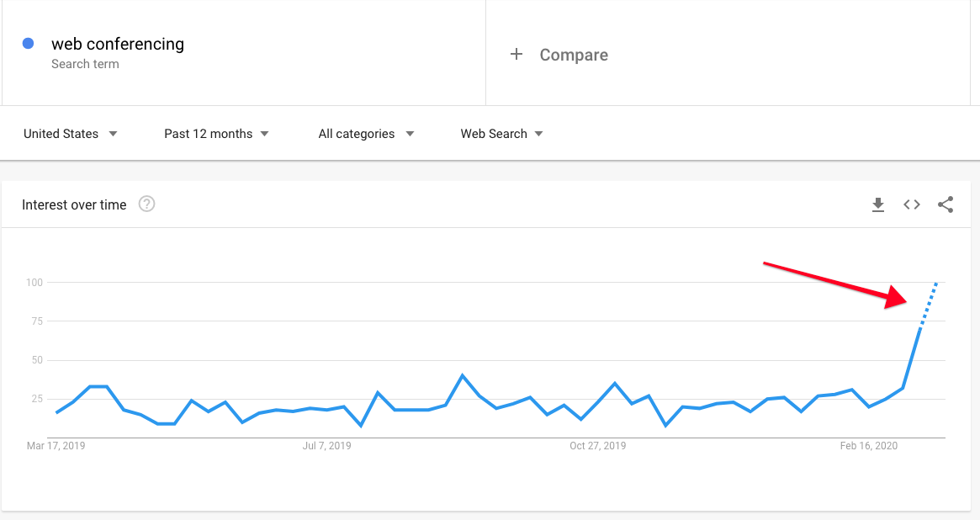
Task: Click the Feb 16, 2020 axis date
Action: pos(869,446)
